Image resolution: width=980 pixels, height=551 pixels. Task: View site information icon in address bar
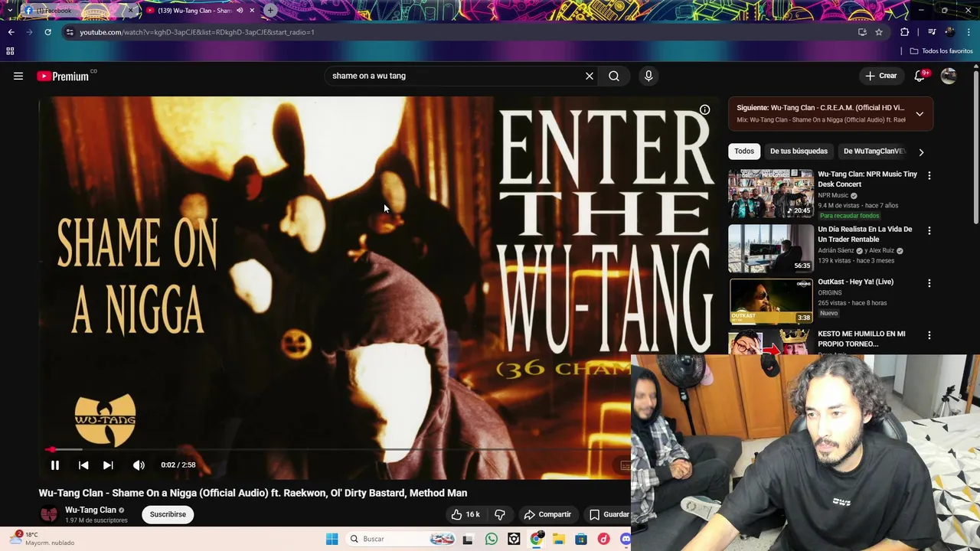coord(70,32)
